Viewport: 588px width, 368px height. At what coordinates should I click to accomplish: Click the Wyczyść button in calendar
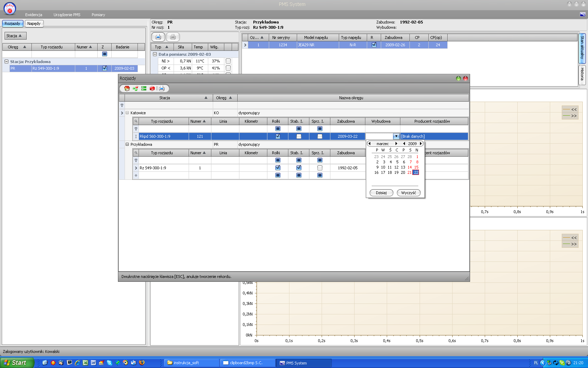[x=409, y=193]
